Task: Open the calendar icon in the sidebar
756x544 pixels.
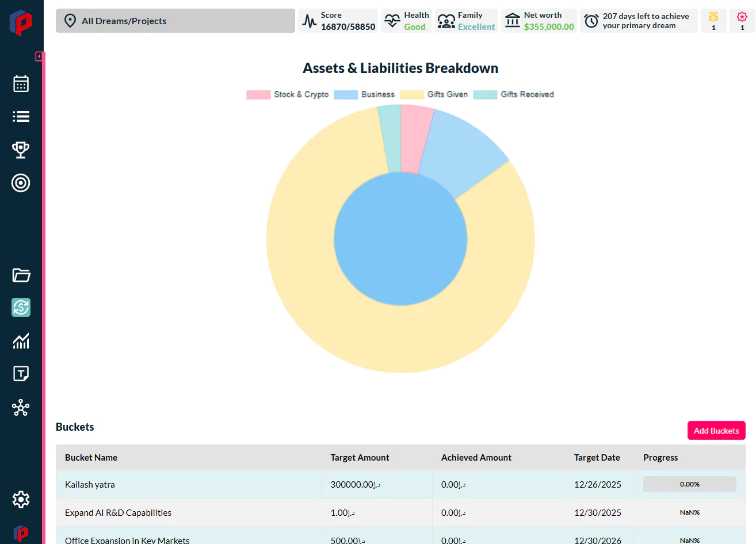Action: [x=21, y=84]
